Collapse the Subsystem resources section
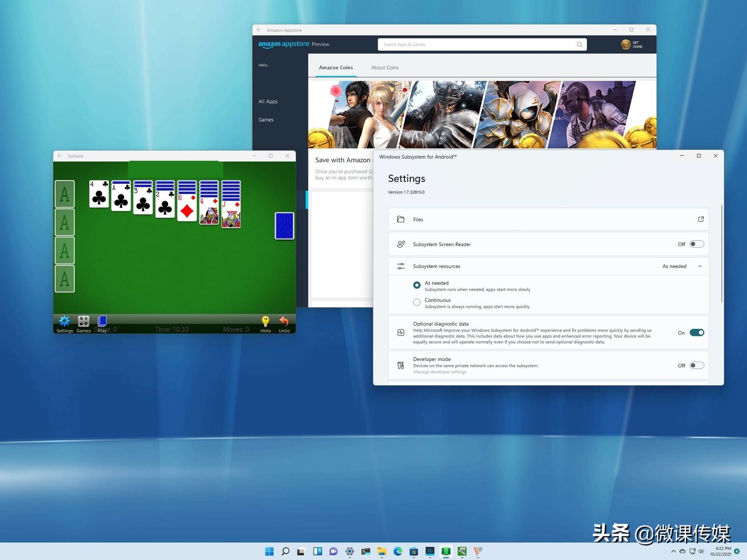The height and width of the screenshot is (560, 747). (x=699, y=266)
